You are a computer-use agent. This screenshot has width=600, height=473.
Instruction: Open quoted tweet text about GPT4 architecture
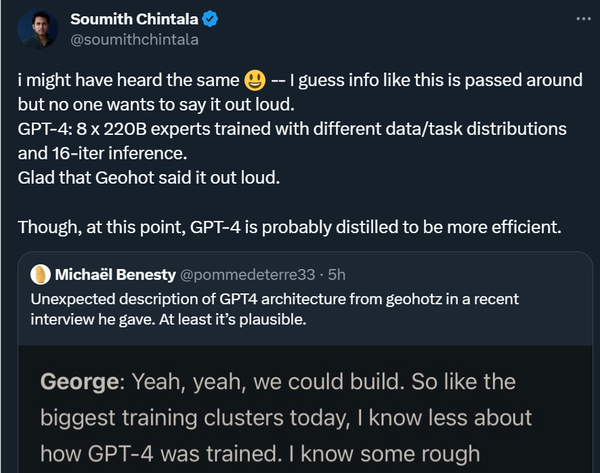point(275,309)
